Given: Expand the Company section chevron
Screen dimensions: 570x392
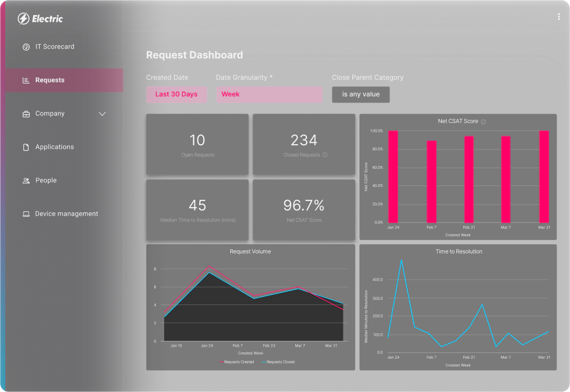Looking at the screenshot, I should (102, 113).
